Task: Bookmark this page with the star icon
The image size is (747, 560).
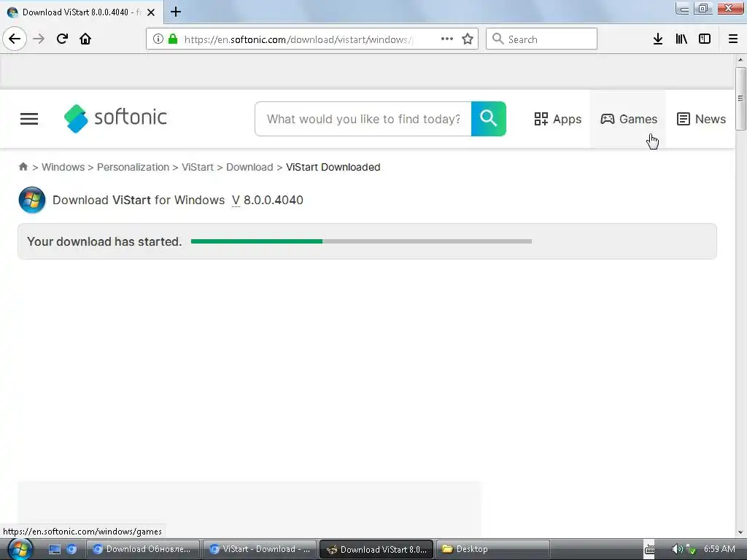Action: [468, 39]
